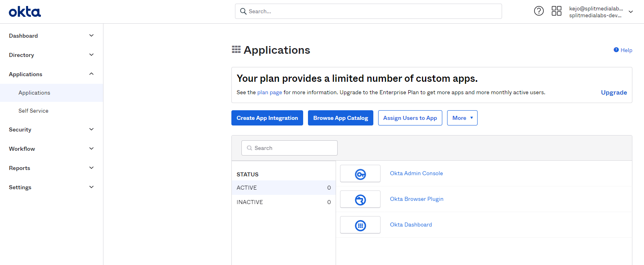
Task: Focus the top global Search field
Action: 368,11
